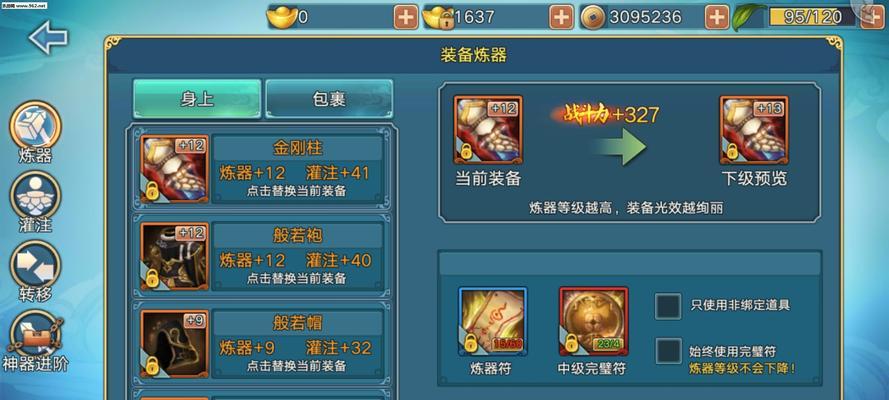Click the 当前装备 +12 item thumbnail
This screenshot has width=889, height=400.
488,130
